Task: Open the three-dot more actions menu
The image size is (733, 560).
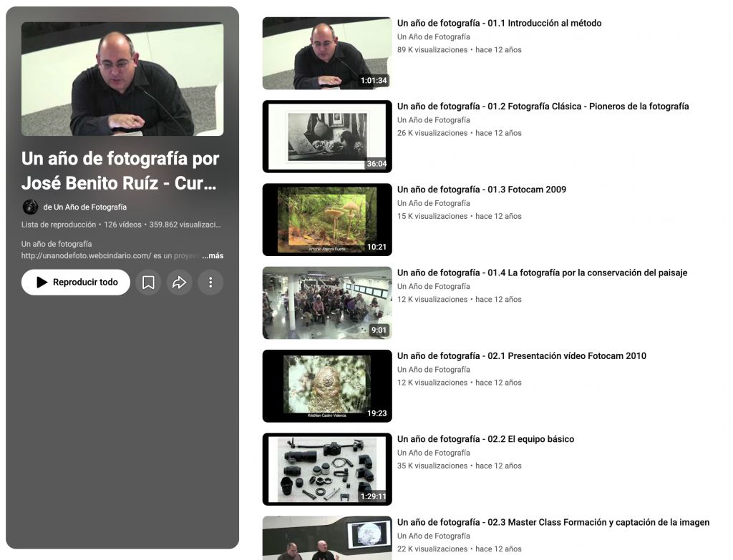Action: coord(210,282)
